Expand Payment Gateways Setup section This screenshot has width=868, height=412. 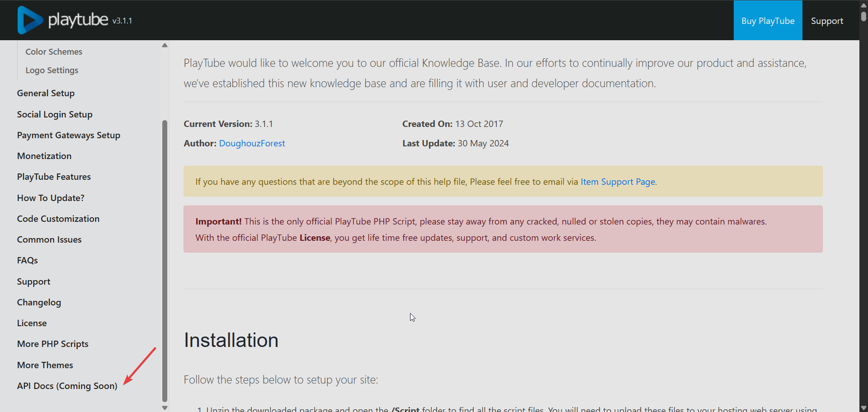[x=69, y=135]
